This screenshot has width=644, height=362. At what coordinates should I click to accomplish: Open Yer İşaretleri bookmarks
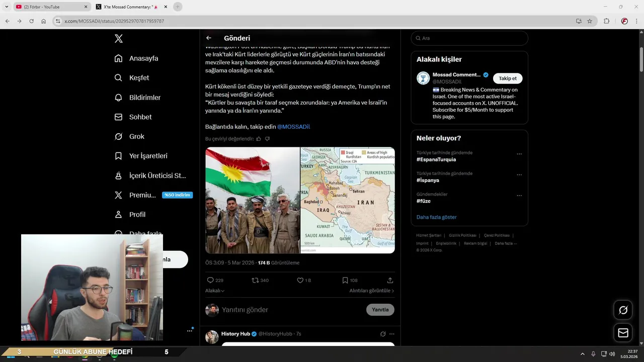point(141,156)
